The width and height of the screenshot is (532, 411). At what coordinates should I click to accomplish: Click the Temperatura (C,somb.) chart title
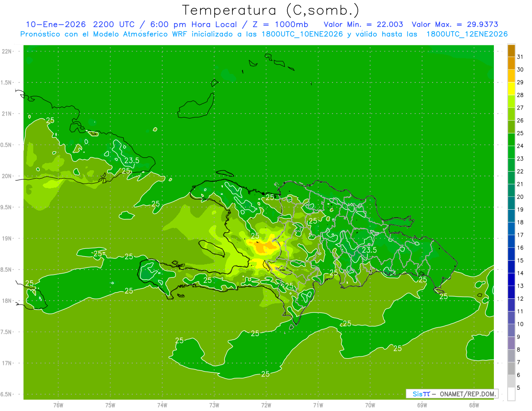(270, 10)
